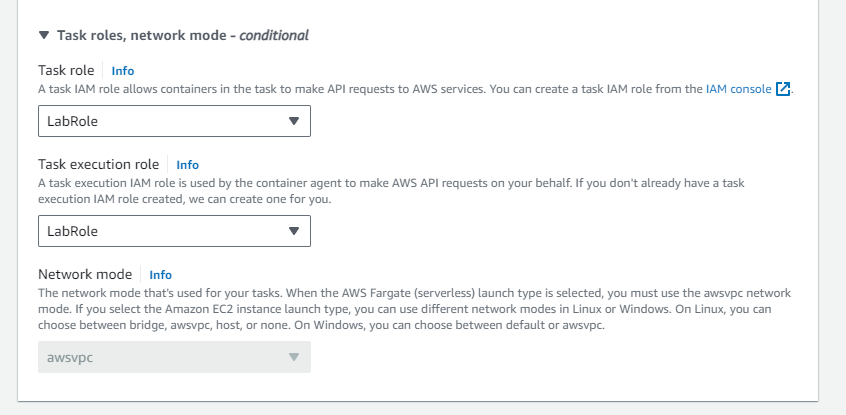Click the Task role IAM description text
This screenshot has height=415, width=846.
coord(350,89)
